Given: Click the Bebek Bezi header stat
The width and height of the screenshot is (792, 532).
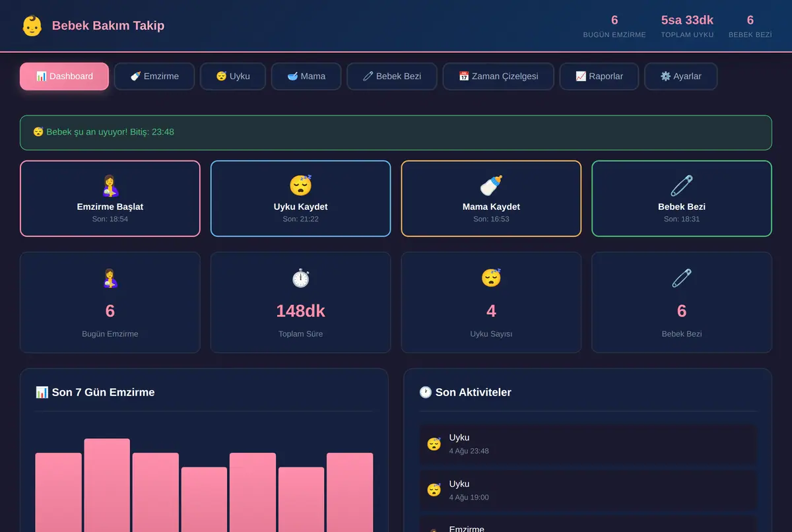Looking at the screenshot, I should (x=750, y=26).
